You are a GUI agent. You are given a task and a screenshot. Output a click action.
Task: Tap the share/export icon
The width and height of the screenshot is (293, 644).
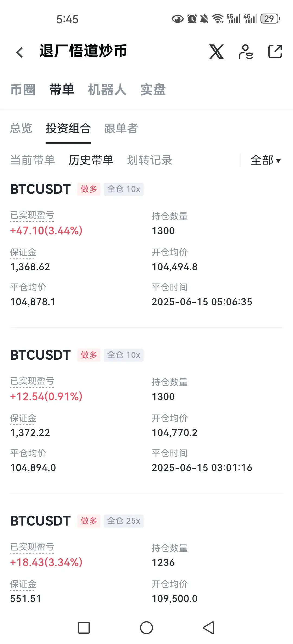point(275,51)
